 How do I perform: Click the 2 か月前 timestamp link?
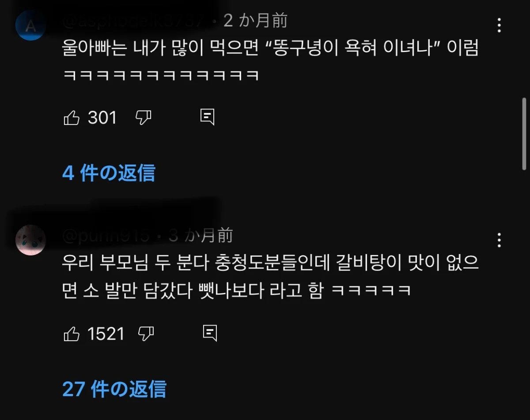pyautogui.click(x=255, y=21)
